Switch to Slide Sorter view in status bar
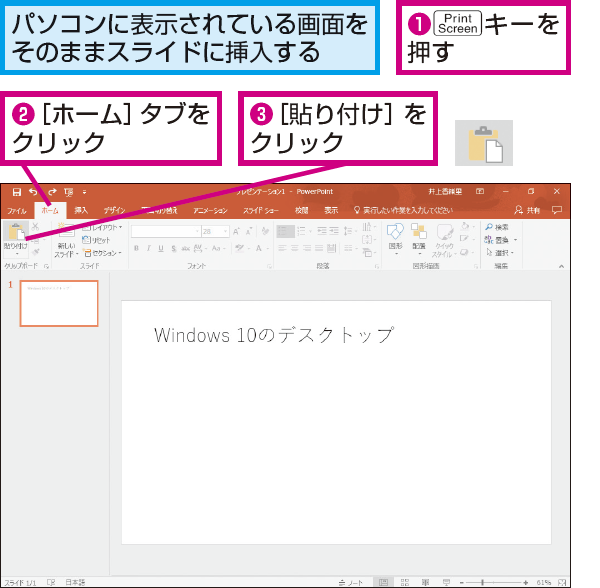Image resolution: width=600 pixels, height=588 pixels. point(404,582)
